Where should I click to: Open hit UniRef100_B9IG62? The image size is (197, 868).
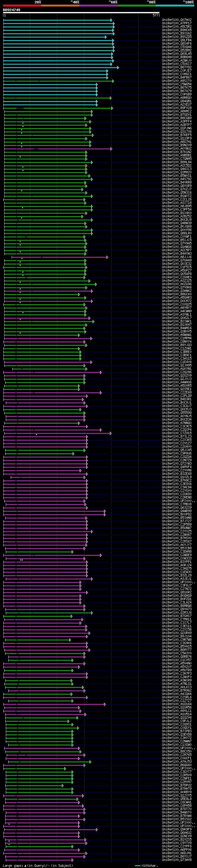tap(177, 33)
